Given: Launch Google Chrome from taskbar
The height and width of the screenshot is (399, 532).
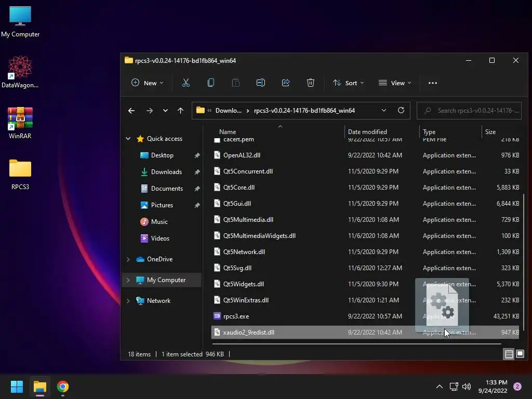Looking at the screenshot, I should 63,387.
